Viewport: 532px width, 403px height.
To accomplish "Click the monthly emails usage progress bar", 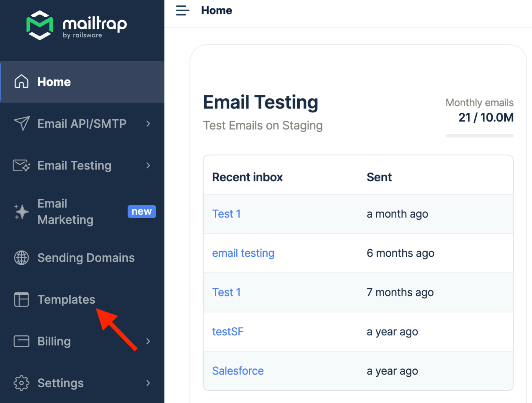I will 479,136.
